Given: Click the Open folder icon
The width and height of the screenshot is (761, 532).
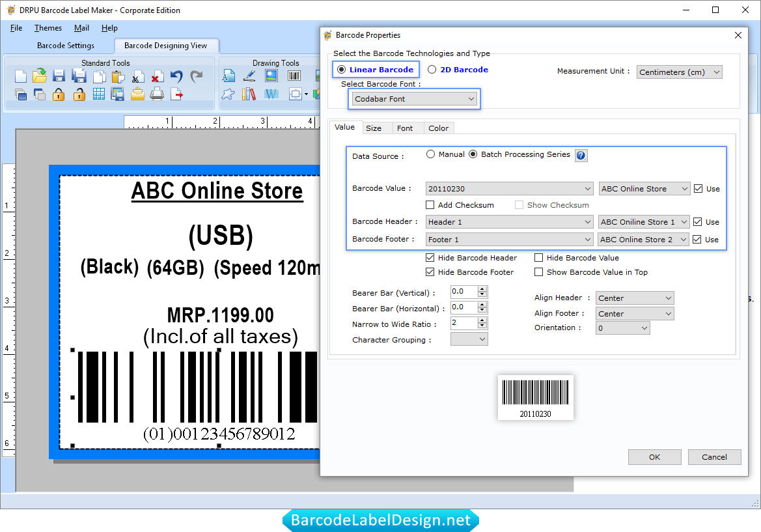Looking at the screenshot, I should tap(39, 76).
